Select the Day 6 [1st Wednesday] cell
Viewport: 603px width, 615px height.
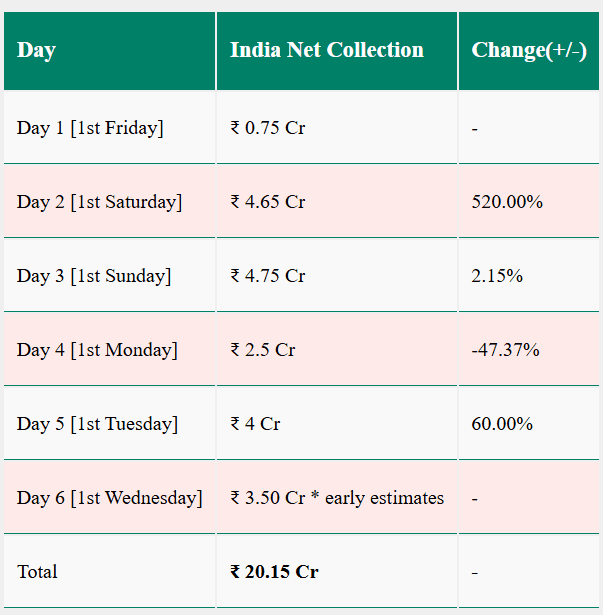109,498
